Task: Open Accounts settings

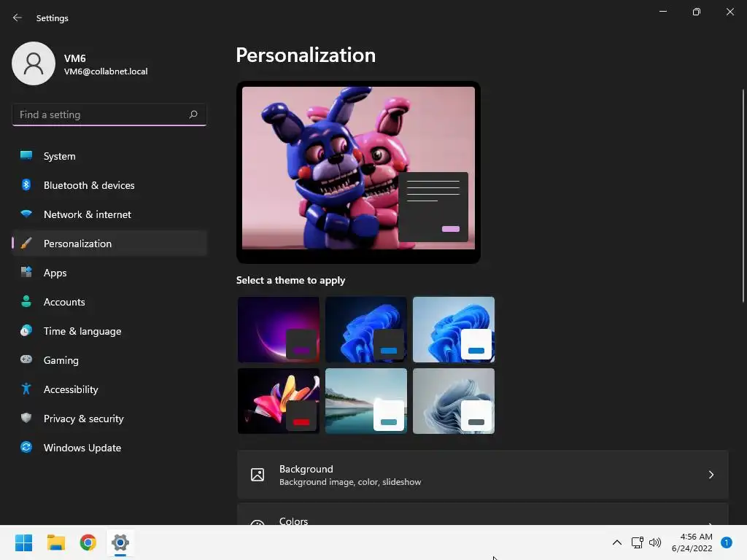Action: click(x=109, y=302)
